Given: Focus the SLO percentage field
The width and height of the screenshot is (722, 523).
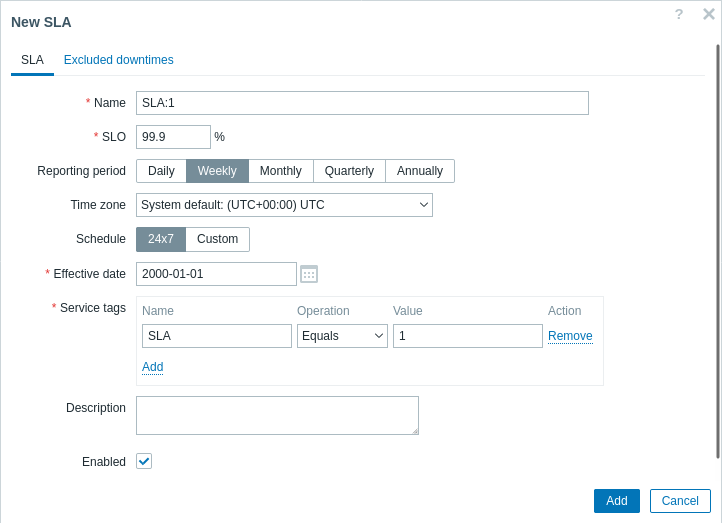Looking at the screenshot, I should pos(174,137).
